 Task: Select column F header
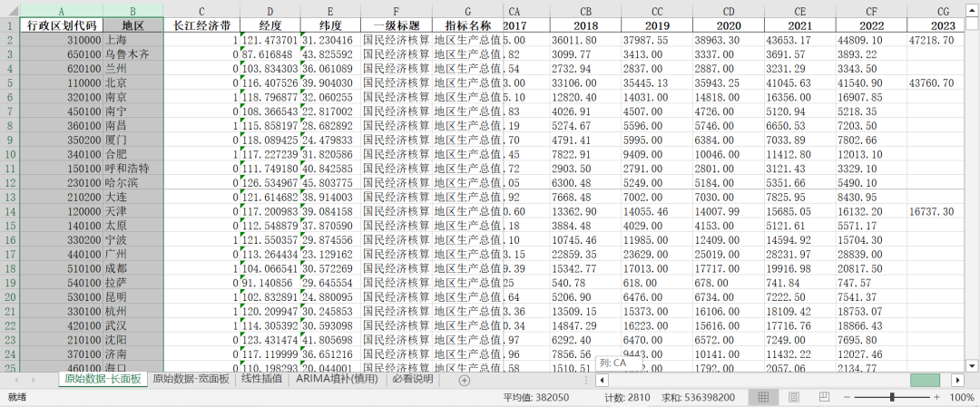pyautogui.click(x=397, y=11)
